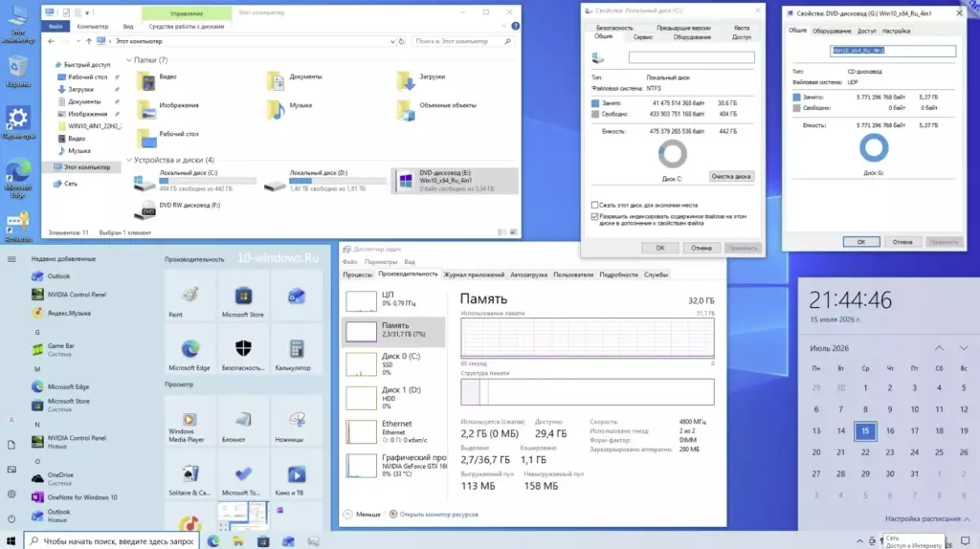Image resolution: width=980 pixels, height=549 pixels.
Task: Open File Explorer from the taskbar
Action: pos(238,541)
